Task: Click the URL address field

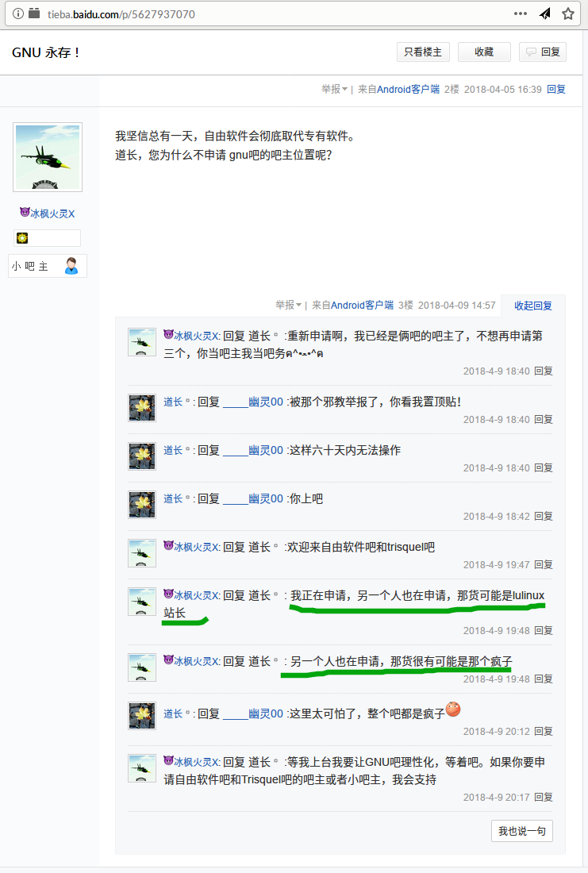Action: coord(267,14)
